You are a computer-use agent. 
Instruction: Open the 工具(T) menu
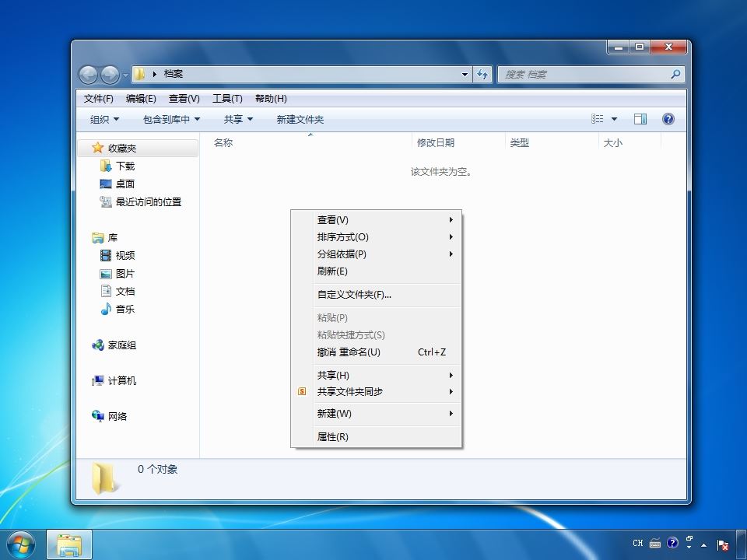[227, 99]
